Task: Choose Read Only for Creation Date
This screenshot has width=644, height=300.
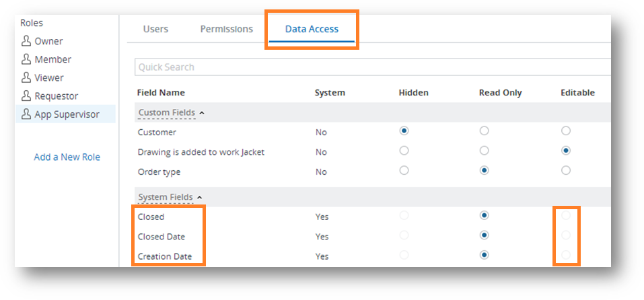Action: 484,255
